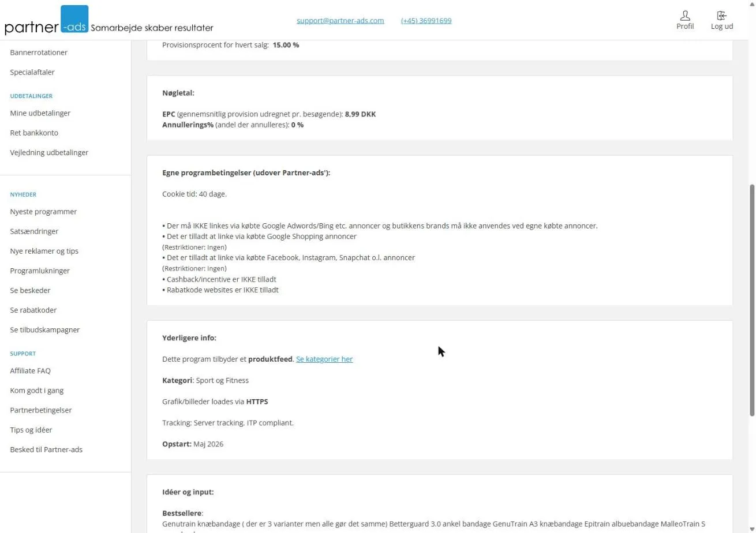The height and width of the screenshot is (533, 756).
Task: Click the Bestsellere heading
Action: [x=182, y=513]
